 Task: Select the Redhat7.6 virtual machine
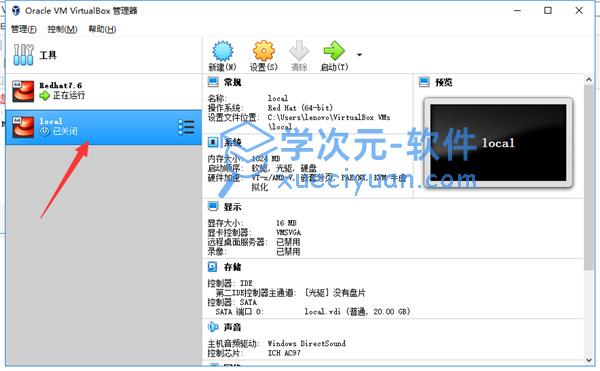104,91
